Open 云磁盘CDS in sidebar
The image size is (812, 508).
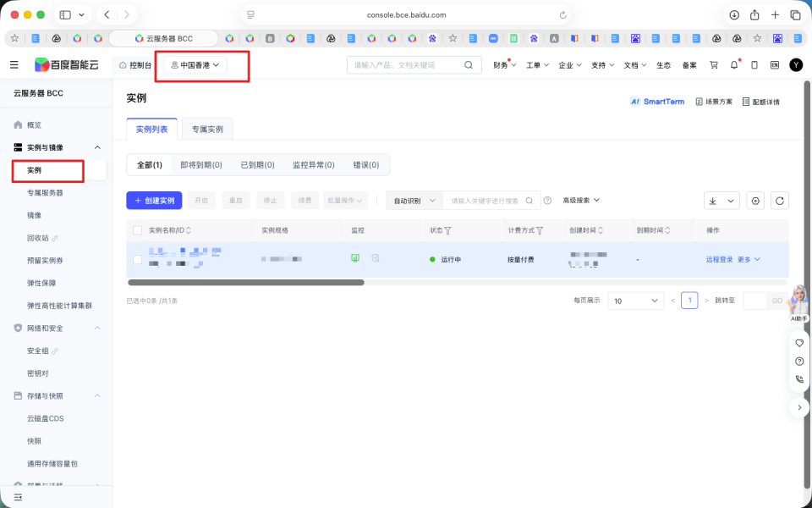(x=46, y=418)
